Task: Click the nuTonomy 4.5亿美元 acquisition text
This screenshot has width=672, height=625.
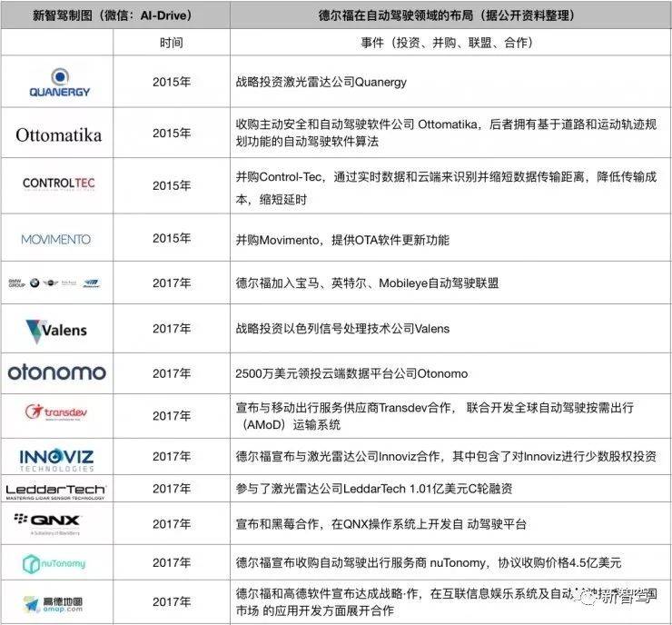Action: pos(428,562)
